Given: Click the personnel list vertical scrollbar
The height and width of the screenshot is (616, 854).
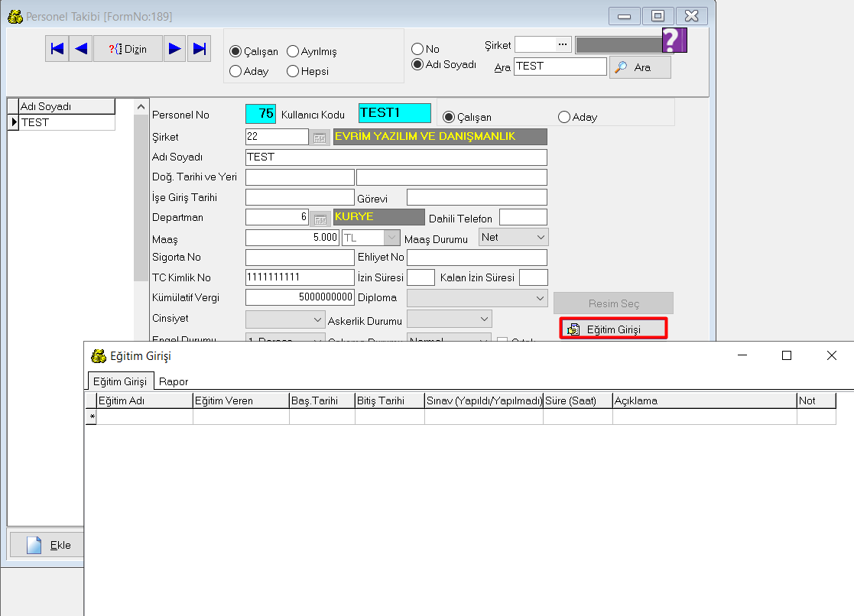Looking at the screenshot, I should click(140, 191).
